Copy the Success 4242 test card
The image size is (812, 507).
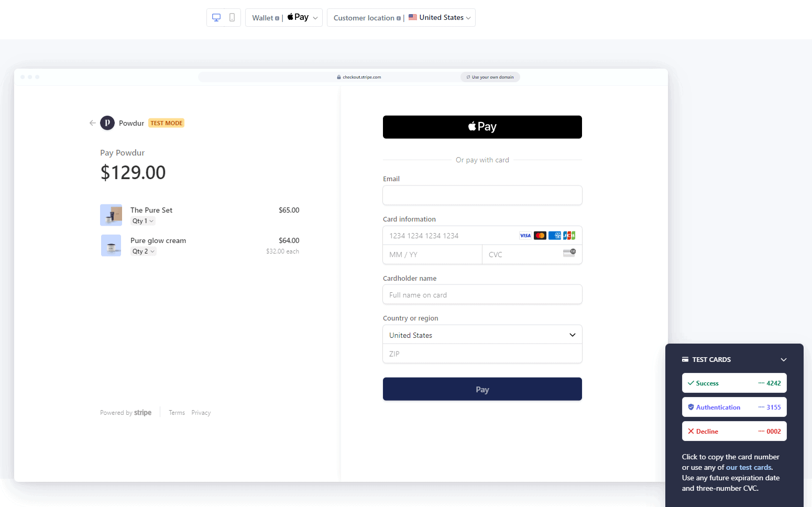coord(734,383)
